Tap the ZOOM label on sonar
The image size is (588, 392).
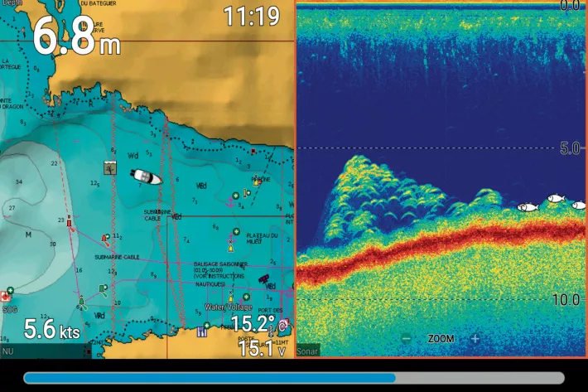441,339
